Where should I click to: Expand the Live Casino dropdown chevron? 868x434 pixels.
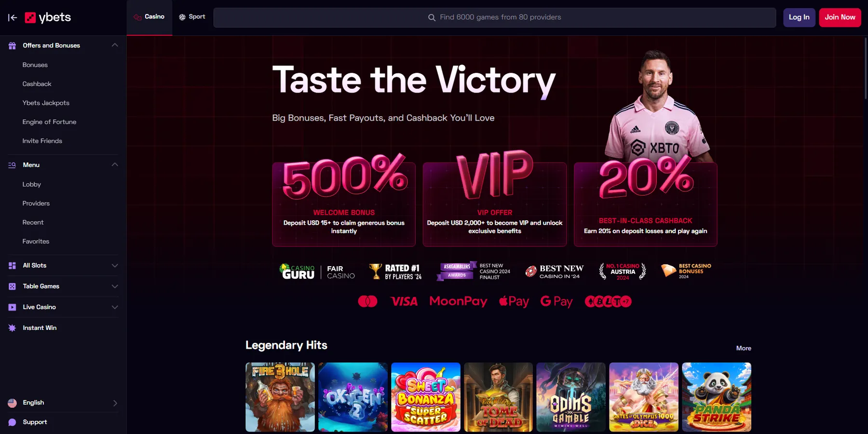click(115, 307)
